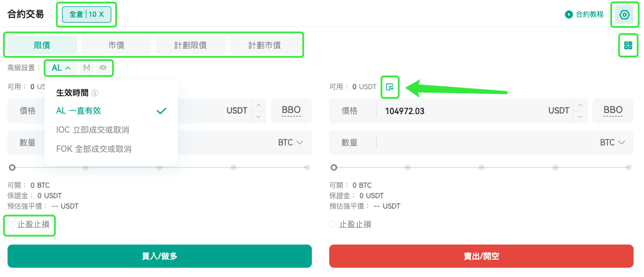Toggle the M maker-only option
Viewport: 644px width, 277px height.
point(87,68)
